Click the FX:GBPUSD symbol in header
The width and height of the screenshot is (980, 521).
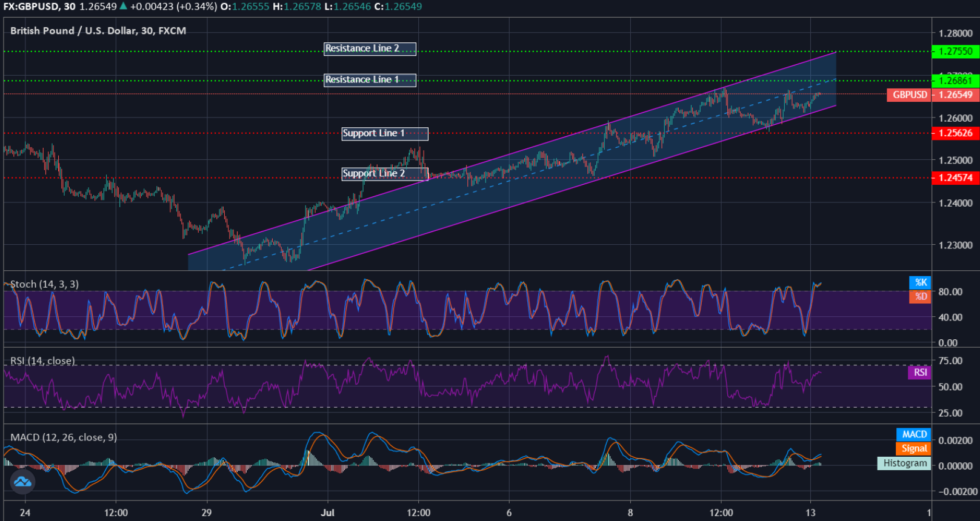30,7
